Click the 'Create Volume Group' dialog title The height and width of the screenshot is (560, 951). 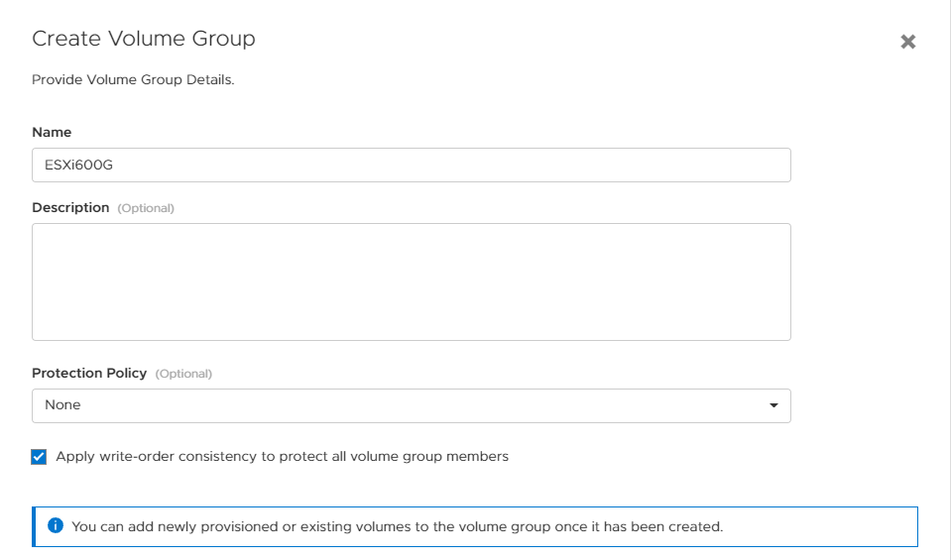click(x=144, y=39)
